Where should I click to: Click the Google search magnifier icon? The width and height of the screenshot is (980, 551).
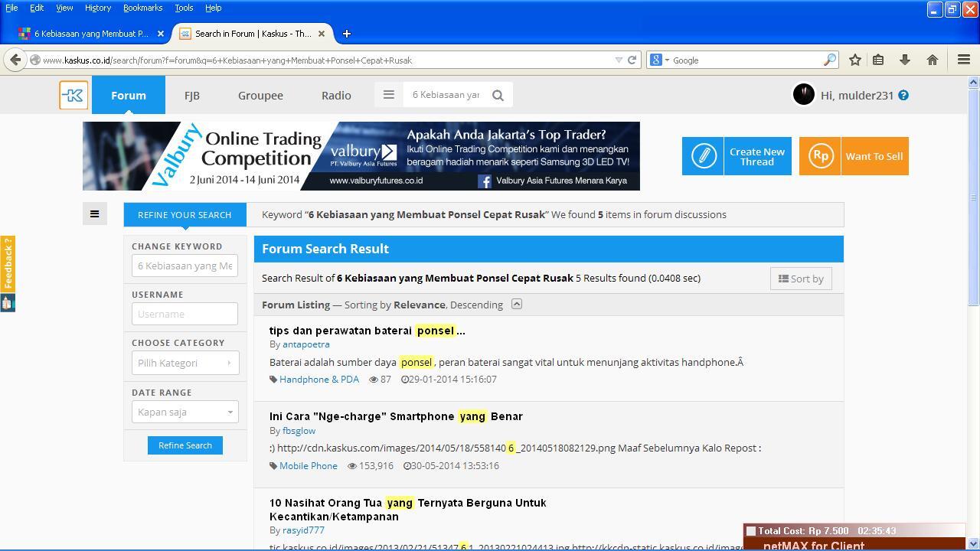829,60
